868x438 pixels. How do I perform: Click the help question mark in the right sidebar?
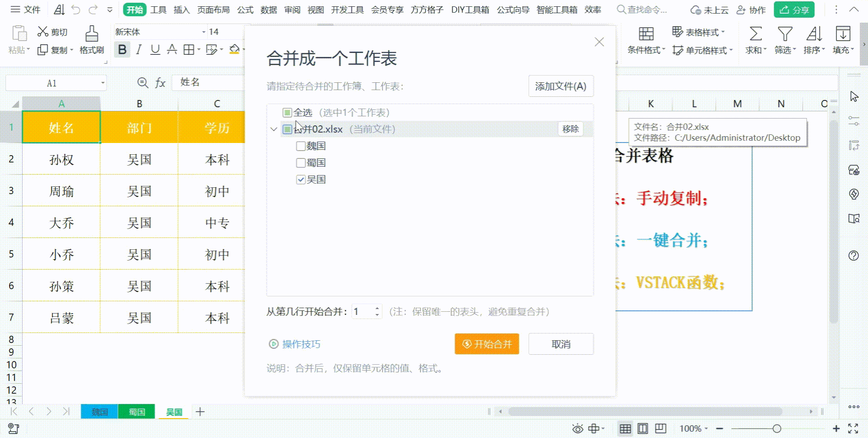(x=854, y=255)
